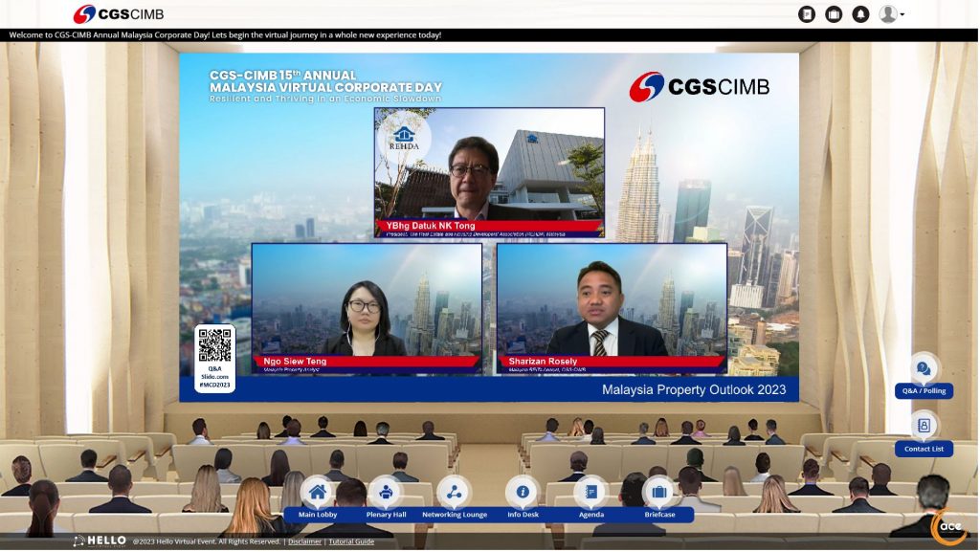View the event Agenda
980x552 pixels.
click(x=591, y=497)
